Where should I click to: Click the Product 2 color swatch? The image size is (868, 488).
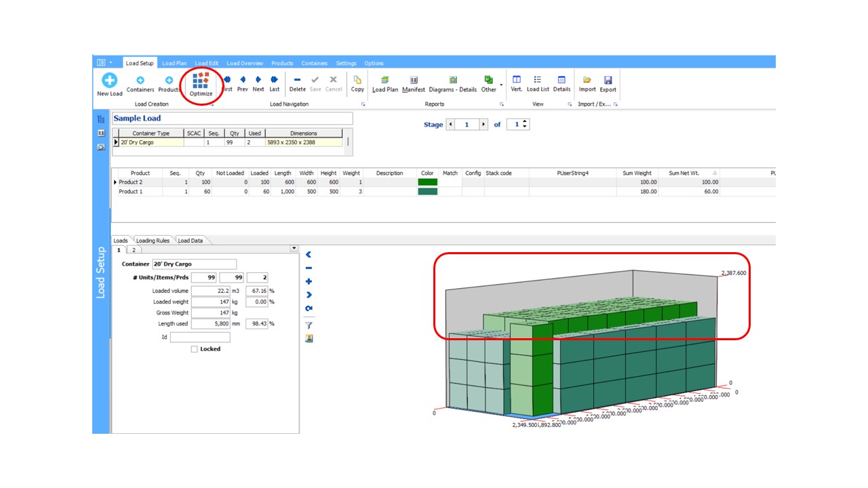(x=428, y=182)
